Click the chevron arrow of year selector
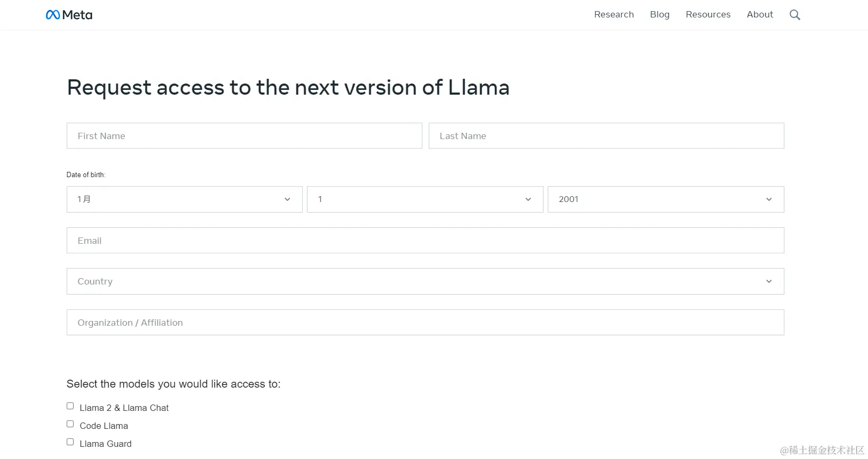This screenshot has width=868, height=459. (769, 199)
